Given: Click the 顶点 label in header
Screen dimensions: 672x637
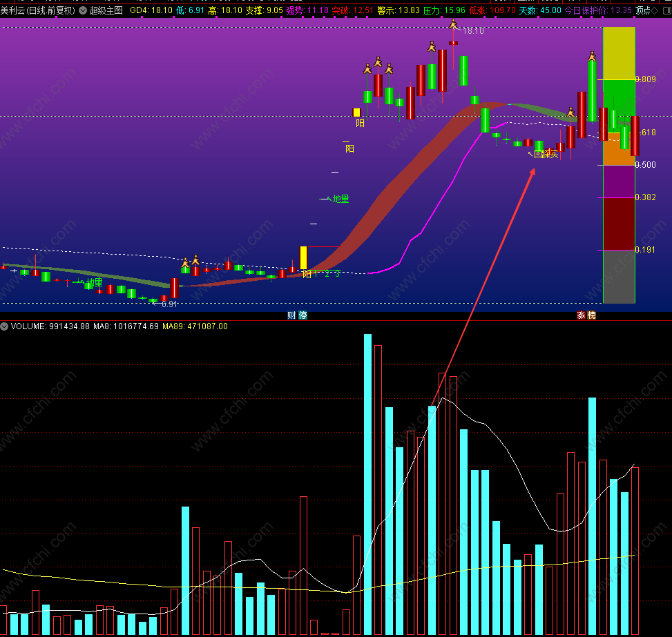Looking at the screenshot, I should pyautogui.click(x=642, y=10).
